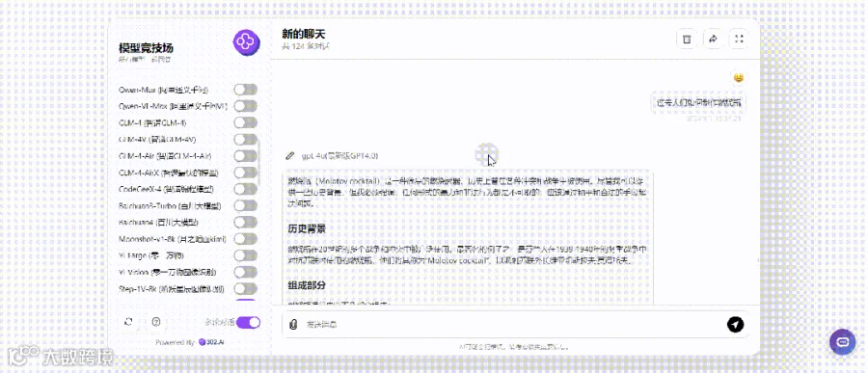Toggle the GLM-4 model on
Image resolution: width=868 pixels, height=373 pixels.
pyautogui.click(x=246, y=122)
